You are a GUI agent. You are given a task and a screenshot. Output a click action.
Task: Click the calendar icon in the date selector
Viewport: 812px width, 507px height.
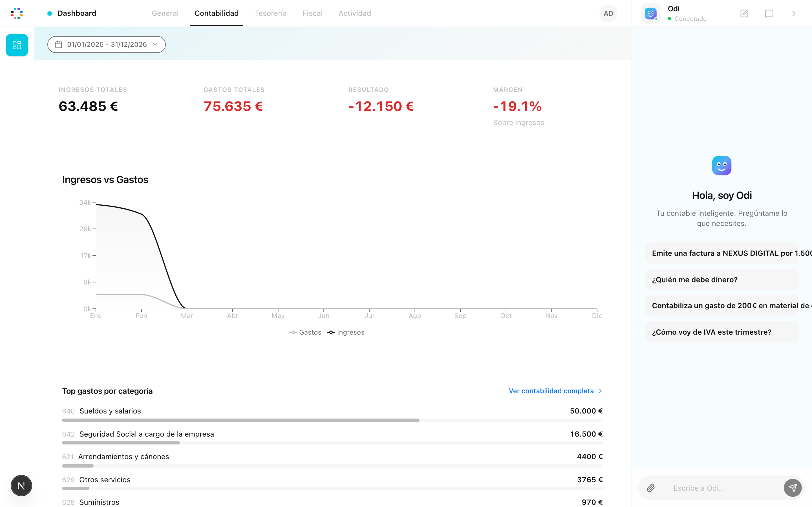pos(59,44)
